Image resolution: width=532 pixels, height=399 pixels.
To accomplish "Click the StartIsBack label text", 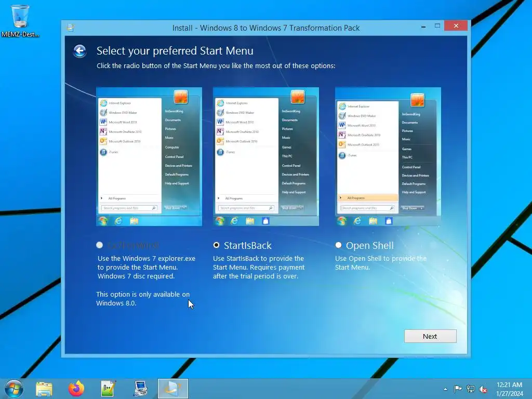I will 248,245.
